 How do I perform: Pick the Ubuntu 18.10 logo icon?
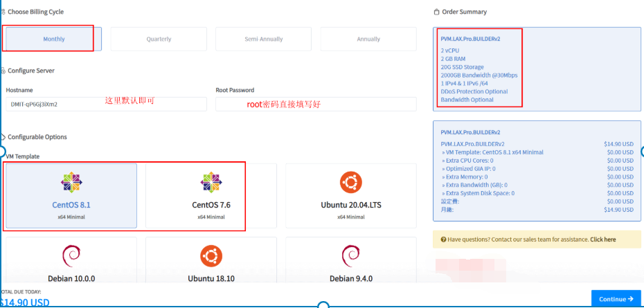click(211, 256)
